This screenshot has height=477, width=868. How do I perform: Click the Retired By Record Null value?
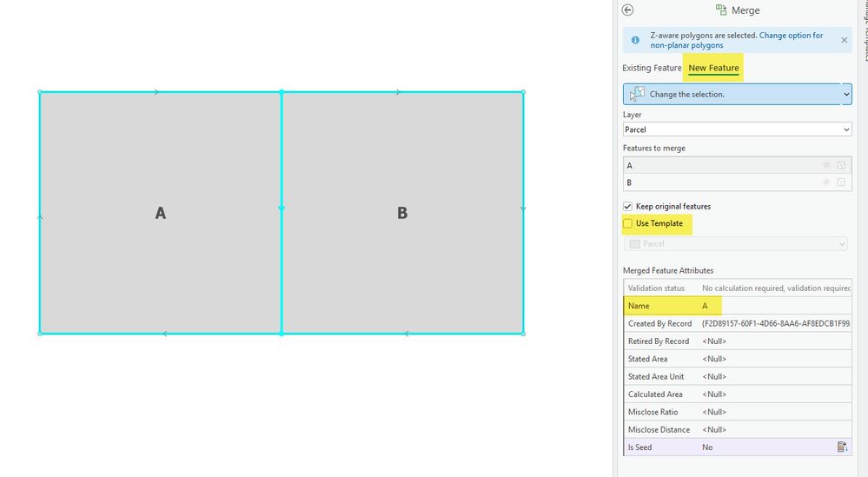point(714,341)
